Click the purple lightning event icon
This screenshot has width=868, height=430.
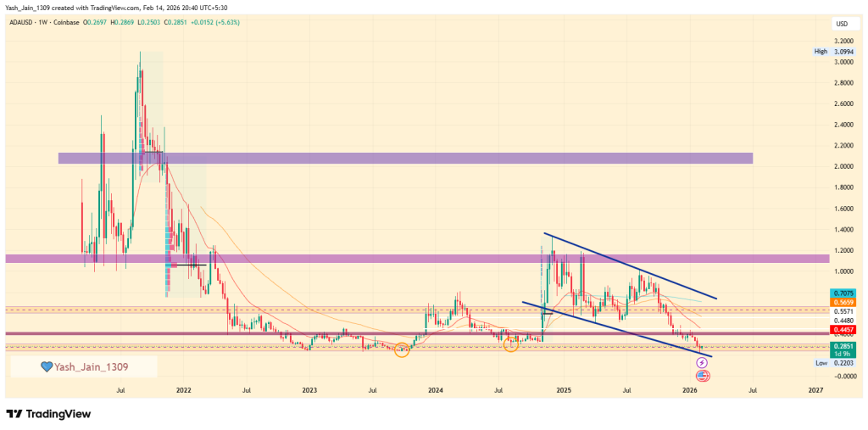(x=702, y=363)
